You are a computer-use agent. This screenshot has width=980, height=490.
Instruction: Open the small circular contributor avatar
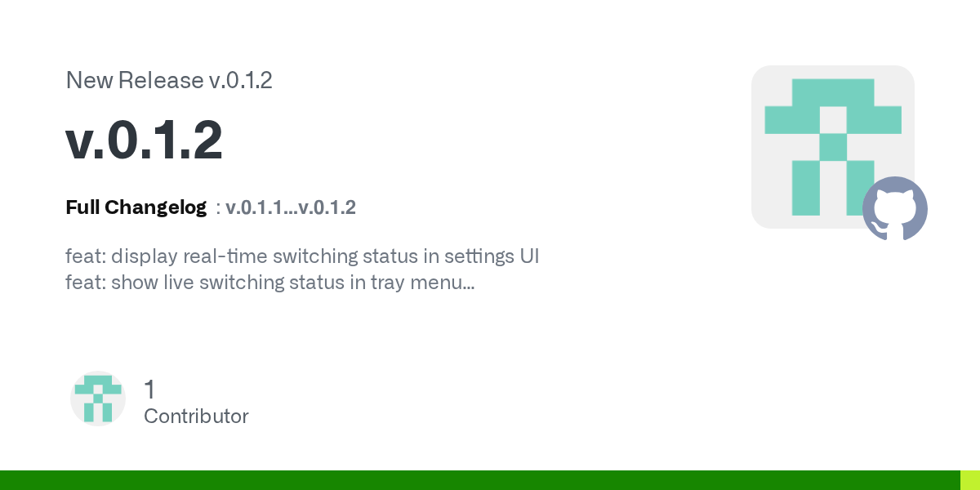pos(98,399)
